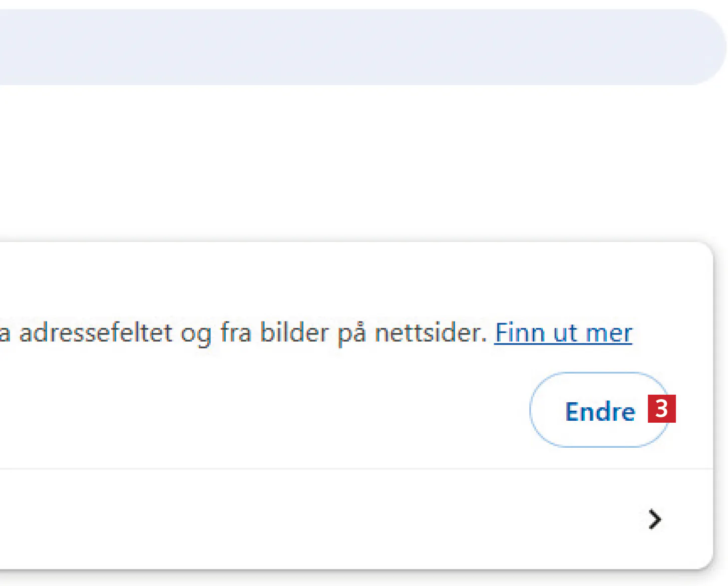Expand the row with the right chevron
Image resolution: width=728 pixels, height=586 pixels.
point(654,519)
